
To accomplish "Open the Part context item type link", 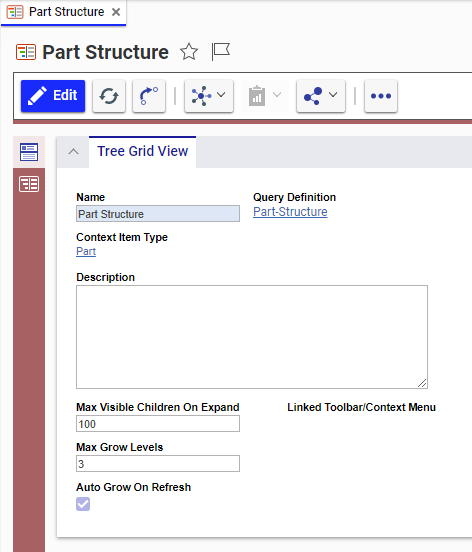I will [x=86, y=251].
